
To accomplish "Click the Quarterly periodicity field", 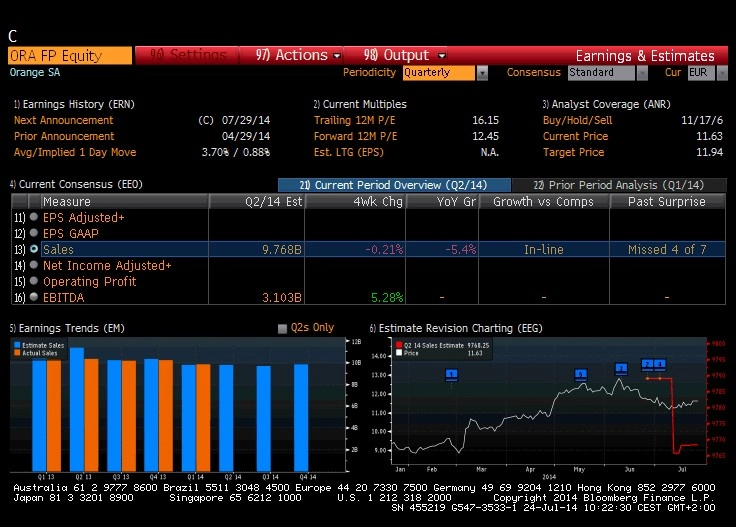I will coord(439,73).
